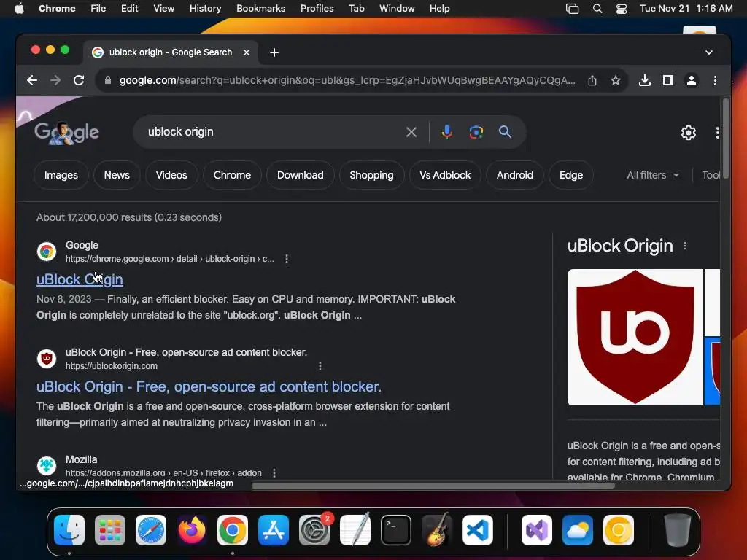747x560 pixels.
Task: Open App Store from the dock
Action: (274, 530)
